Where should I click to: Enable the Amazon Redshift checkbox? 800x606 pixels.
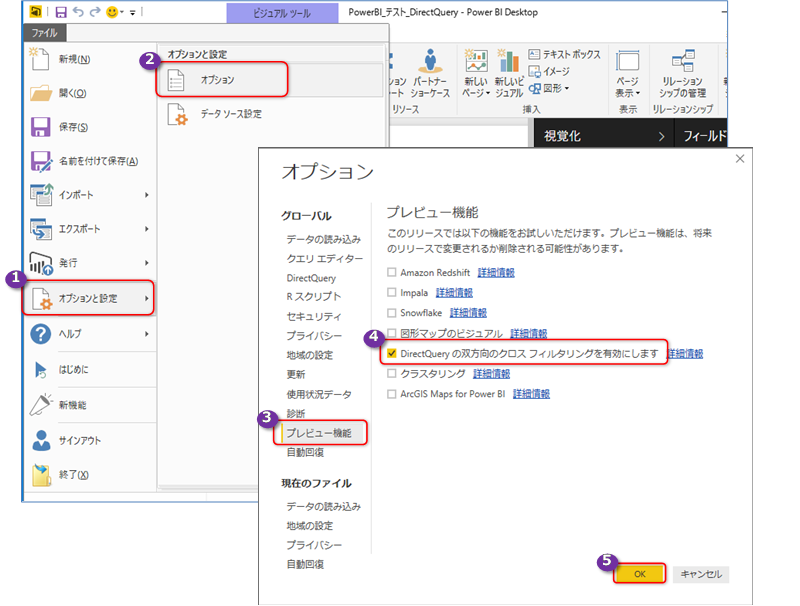coord(391,272)
